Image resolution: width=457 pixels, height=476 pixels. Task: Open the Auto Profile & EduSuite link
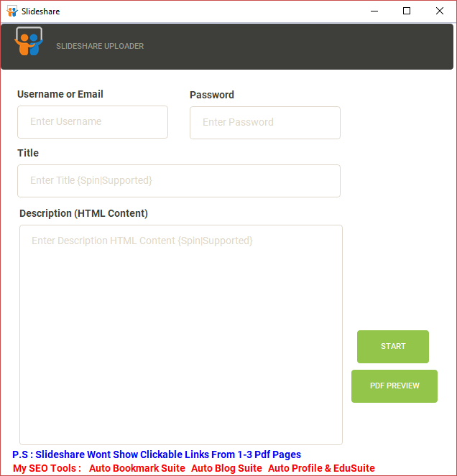coord(321,468)
